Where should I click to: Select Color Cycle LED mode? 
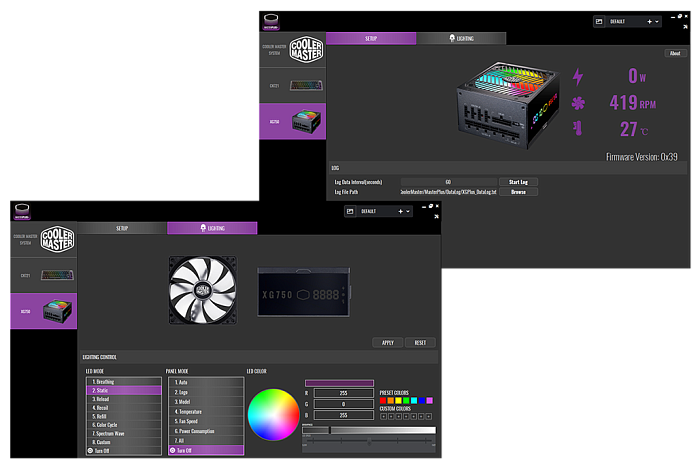tap(124, 425)
